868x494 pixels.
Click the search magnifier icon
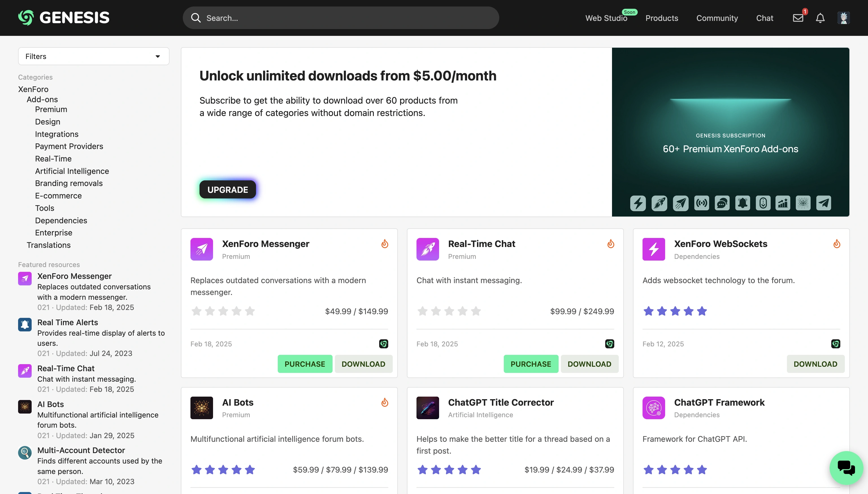pos(196,18)
